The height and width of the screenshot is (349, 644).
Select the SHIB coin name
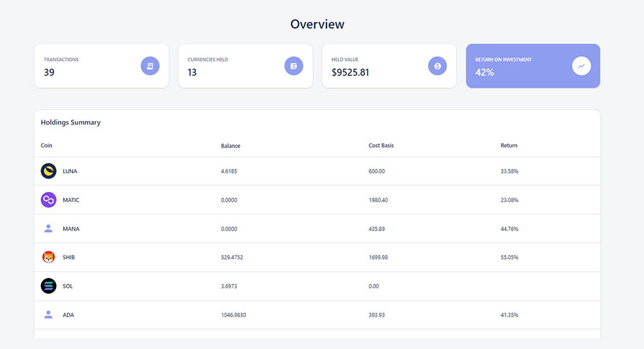point(69,258)
